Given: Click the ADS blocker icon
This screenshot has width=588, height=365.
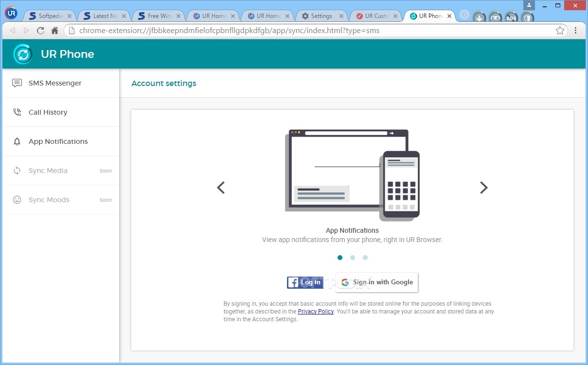Looking at the screenshot, I should point(511,18).
